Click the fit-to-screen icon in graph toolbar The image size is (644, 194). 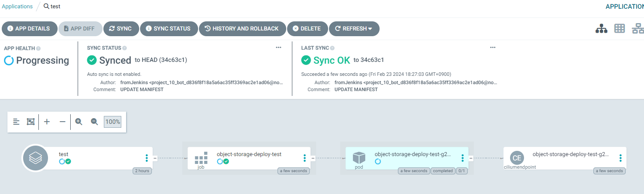click(31, 122)
